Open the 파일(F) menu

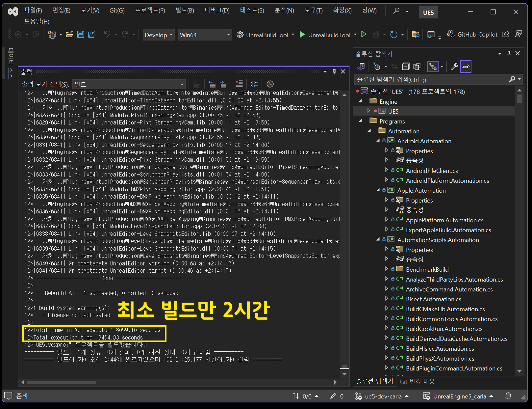(x=33, y=10)
